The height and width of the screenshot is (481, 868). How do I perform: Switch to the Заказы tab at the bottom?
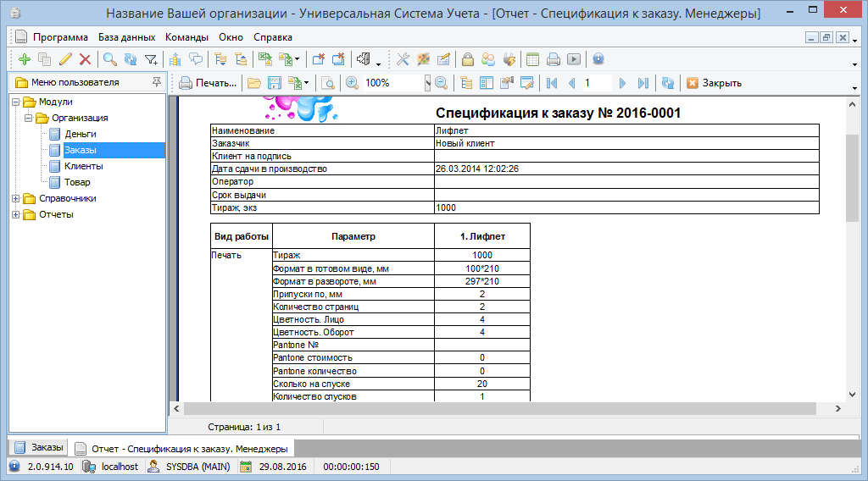click(39, 447)
